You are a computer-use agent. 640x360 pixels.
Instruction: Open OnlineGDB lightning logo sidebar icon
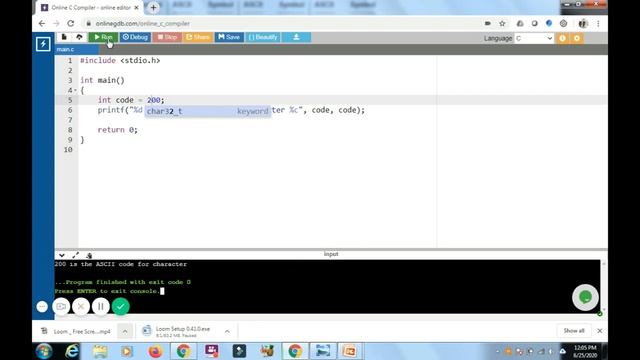[x=43, y=44]
